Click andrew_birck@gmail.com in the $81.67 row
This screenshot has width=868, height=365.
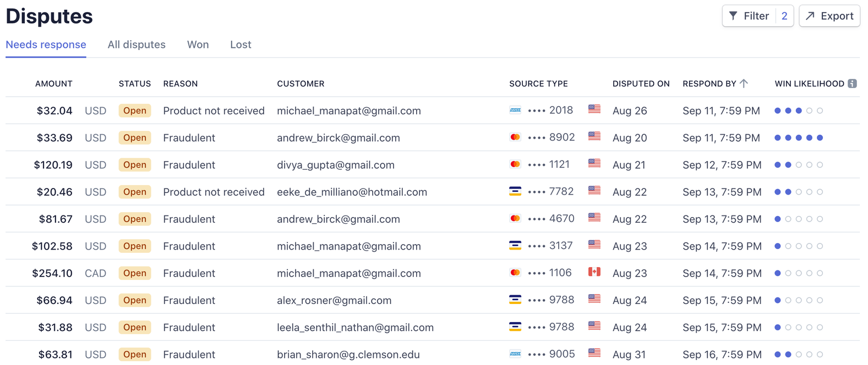click(339, 219)
